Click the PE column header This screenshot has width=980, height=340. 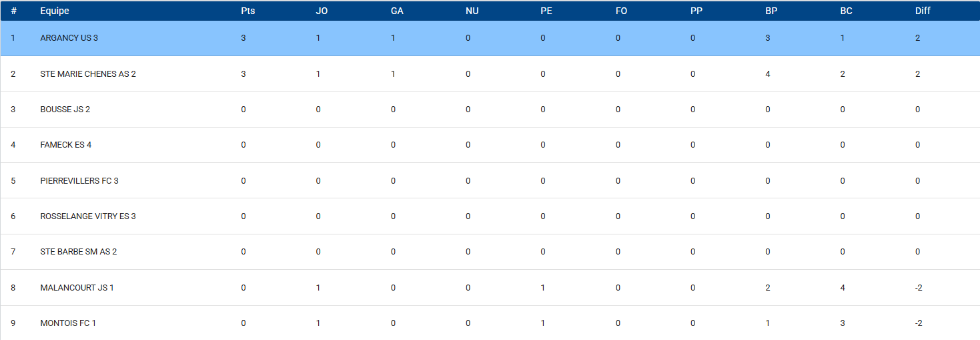546,11
